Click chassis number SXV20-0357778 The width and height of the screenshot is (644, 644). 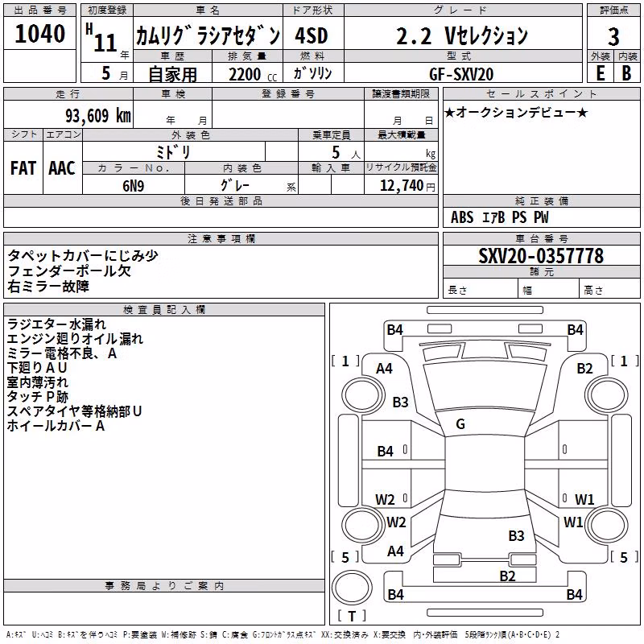pos(541,256)
